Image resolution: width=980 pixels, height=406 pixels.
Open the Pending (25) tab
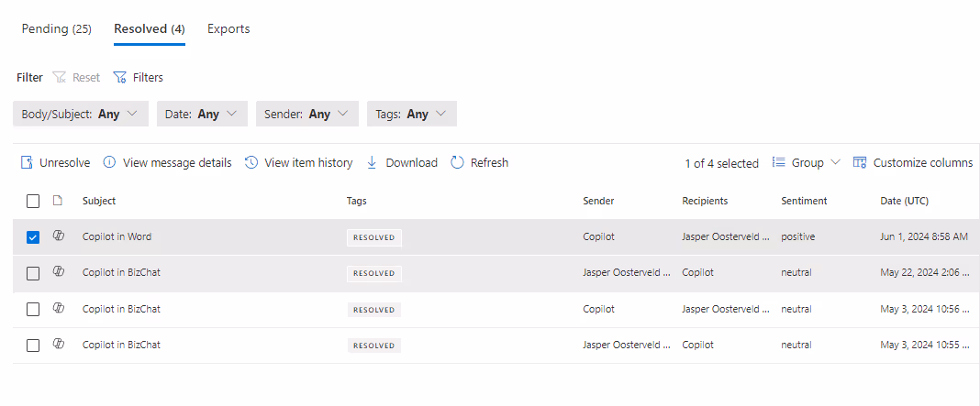(56, 28)
